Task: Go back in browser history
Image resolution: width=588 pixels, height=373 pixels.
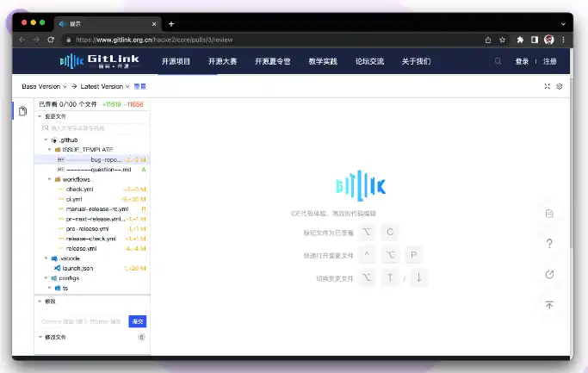Action: point(22,40)
